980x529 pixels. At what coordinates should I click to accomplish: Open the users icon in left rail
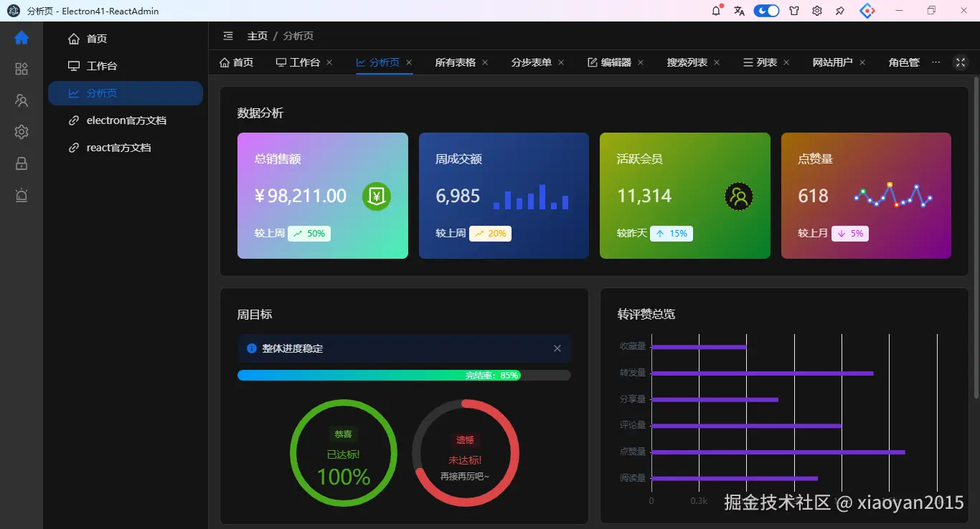(x=22, y=100)
